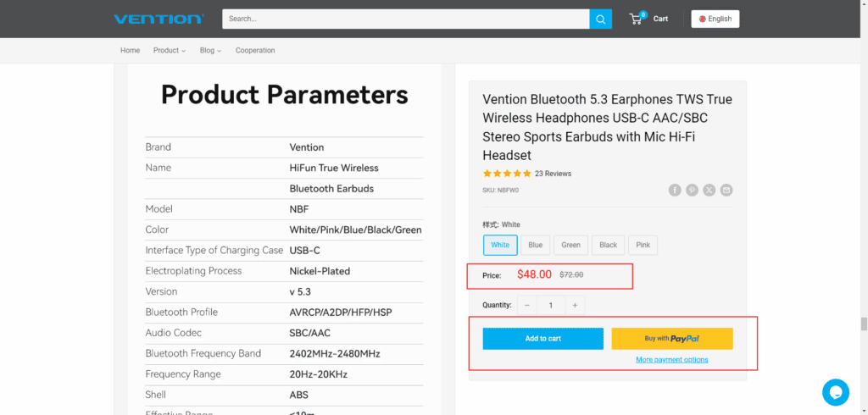Click the Bluetooth Profile row label
This screenshot has height=415, width=868.
[x=181, y=312]
